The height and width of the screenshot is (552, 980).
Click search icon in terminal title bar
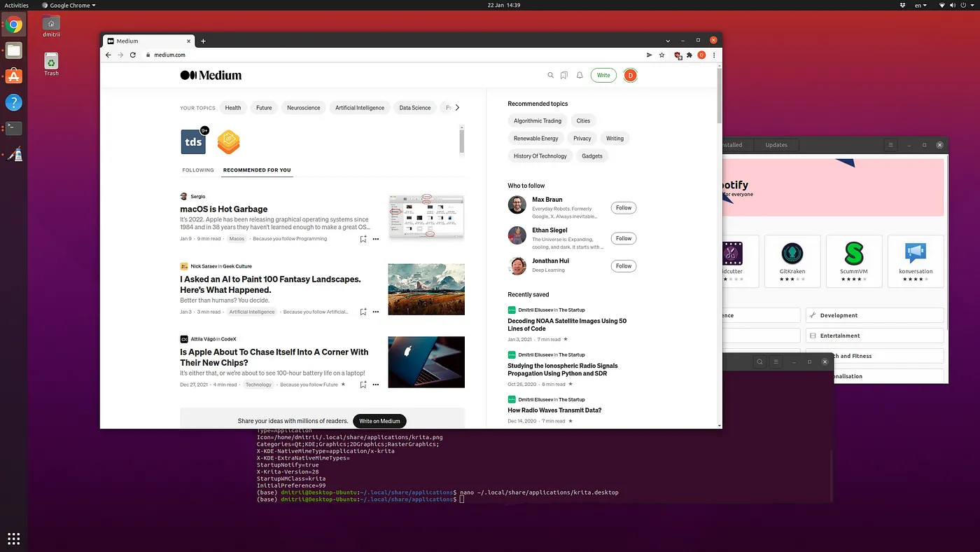(x=759, y=362)
